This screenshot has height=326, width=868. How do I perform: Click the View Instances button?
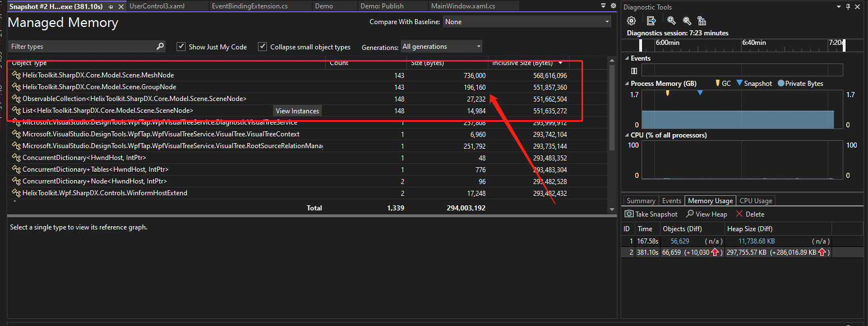[x=297, y=111]
